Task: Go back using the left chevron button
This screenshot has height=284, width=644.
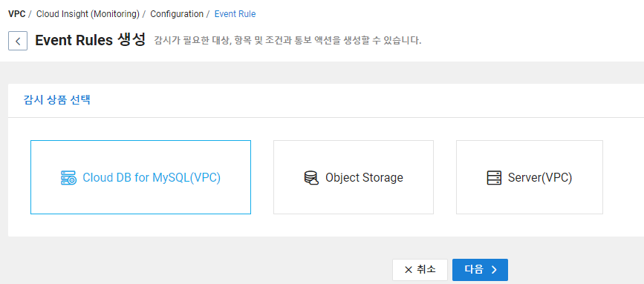Action: point(18,41)
